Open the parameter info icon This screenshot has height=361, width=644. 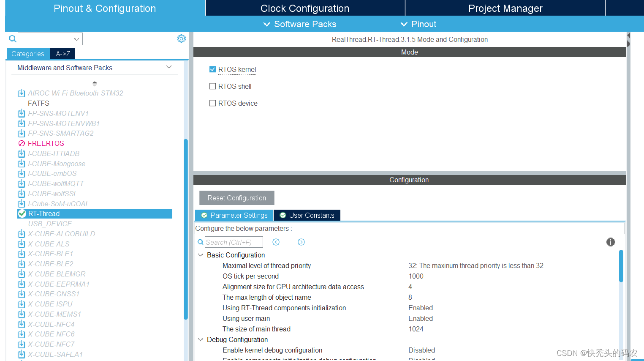coord(611,242)
